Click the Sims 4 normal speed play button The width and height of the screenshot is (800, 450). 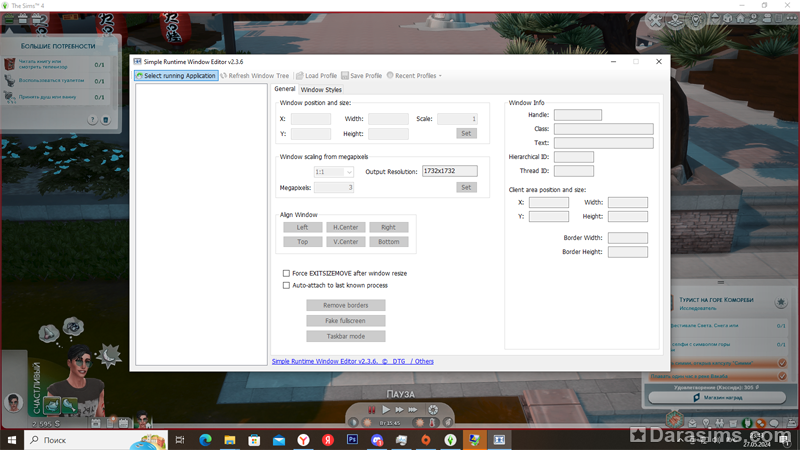point(386,410)
